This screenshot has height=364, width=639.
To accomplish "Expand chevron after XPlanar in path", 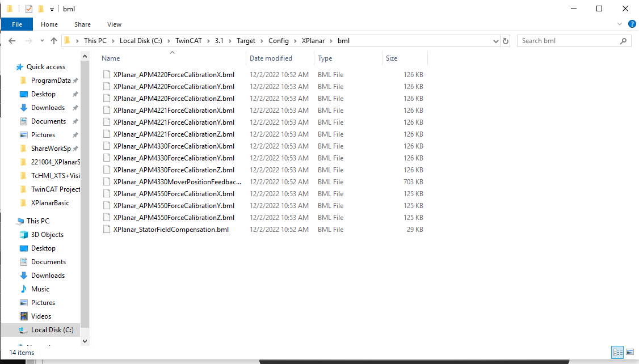I will [331, 41].
